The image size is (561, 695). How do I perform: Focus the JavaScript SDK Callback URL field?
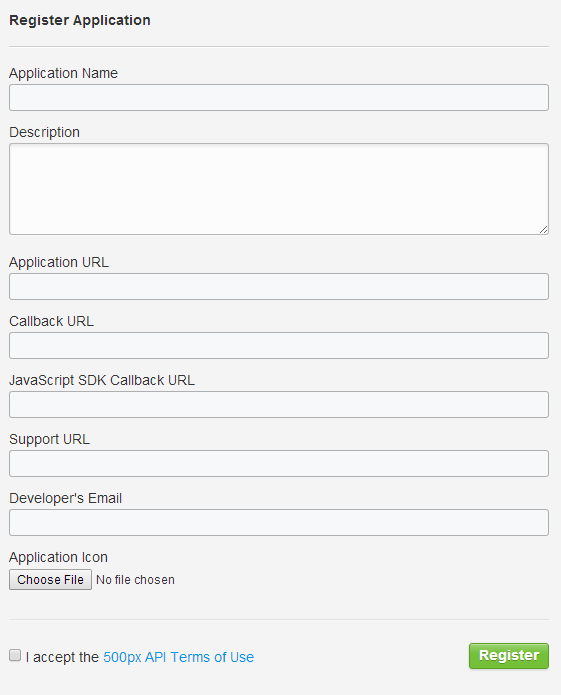279,404
